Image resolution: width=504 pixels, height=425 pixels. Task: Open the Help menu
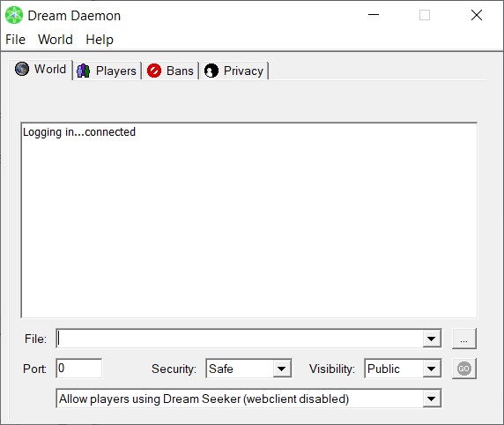[100, 40]
